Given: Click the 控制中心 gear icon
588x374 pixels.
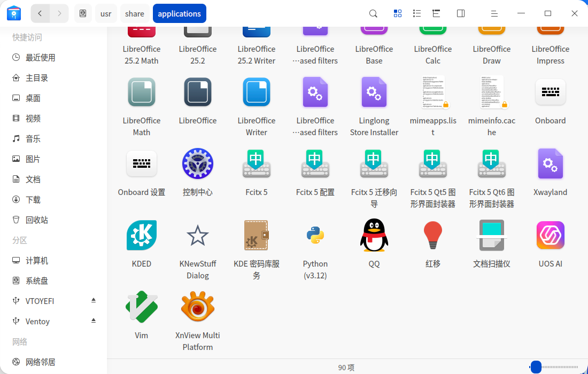Looking at the screenshot, I should tap(198, 163).
